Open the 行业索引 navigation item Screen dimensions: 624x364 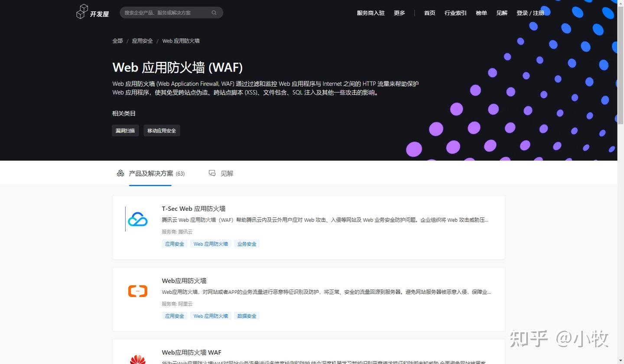[455, 13]
